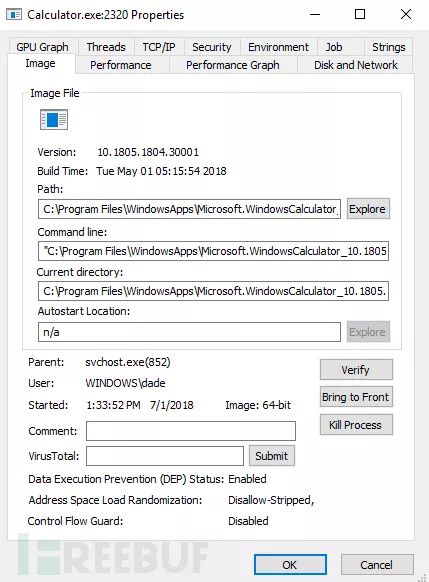Open the Security tab
This screenshot has height=582, width=429.
[x=212, y=47]
